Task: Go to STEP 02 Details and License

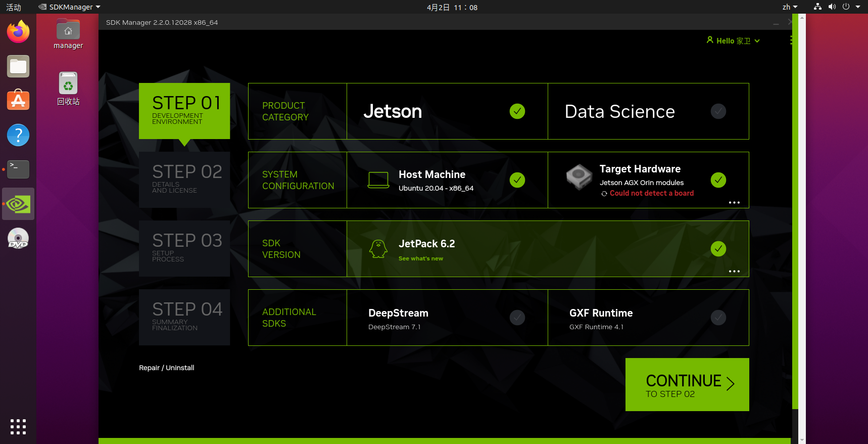Action: 184,180
